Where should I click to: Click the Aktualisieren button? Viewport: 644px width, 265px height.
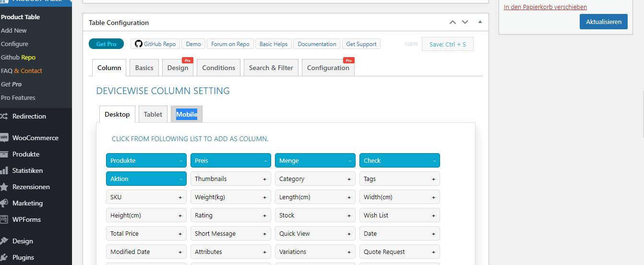[x=604, y=22]
